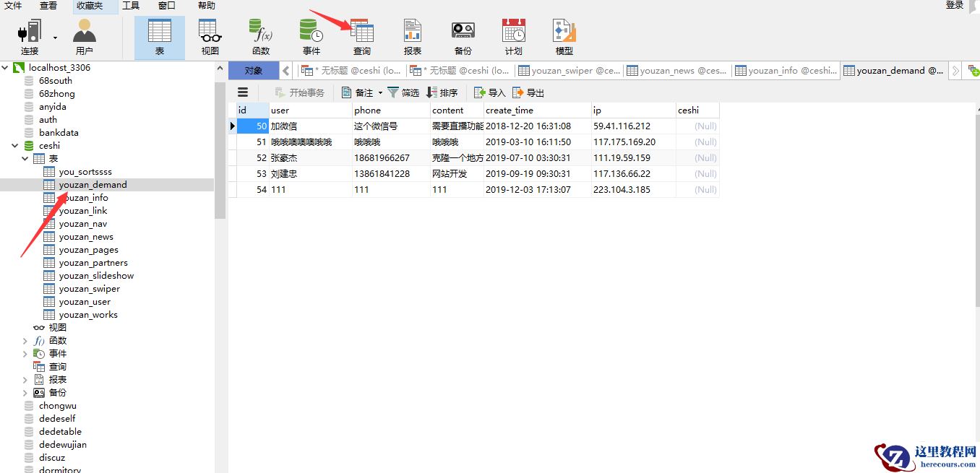Open the 查看 menu
Screen dimensions: 980x473
click(48, 6)
